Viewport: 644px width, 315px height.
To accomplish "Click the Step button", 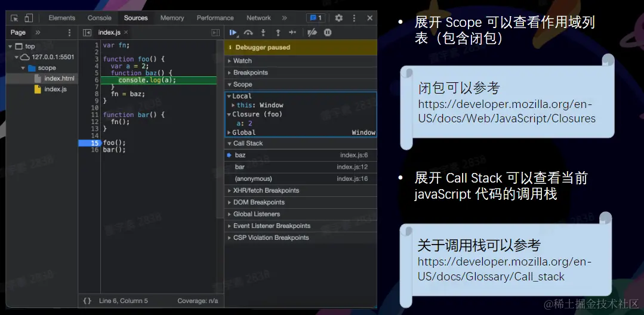I will [x=292, y=32].
